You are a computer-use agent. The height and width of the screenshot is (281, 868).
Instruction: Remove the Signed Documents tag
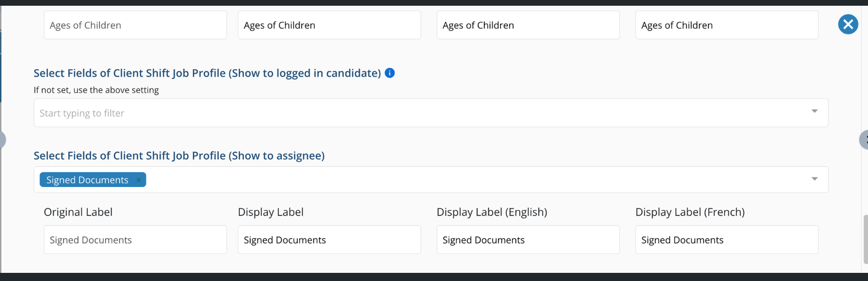139,180
